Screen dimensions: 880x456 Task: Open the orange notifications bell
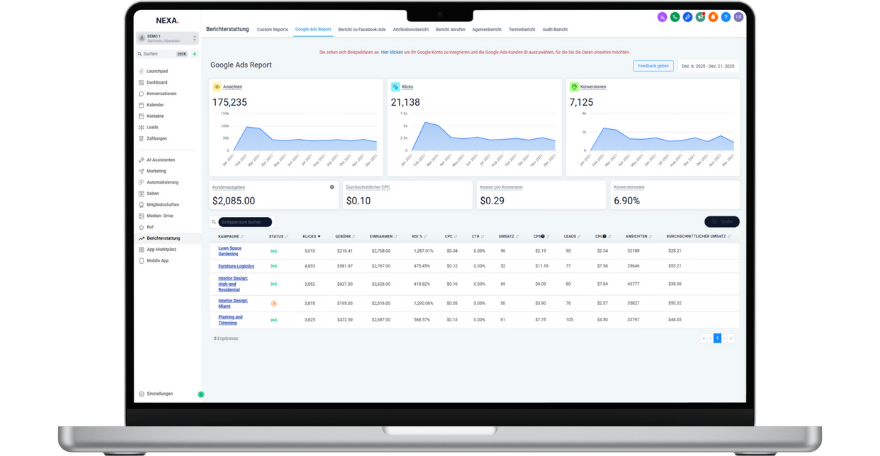click(x=713, y=17)
